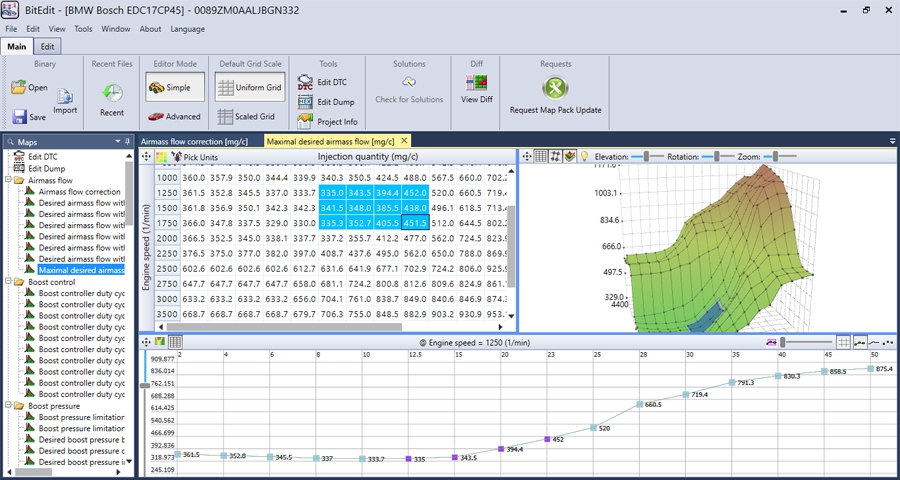This screenshot has width=900, height=480.
Task: Click the move handle of table pane
Action: click(x=146, y=156)
